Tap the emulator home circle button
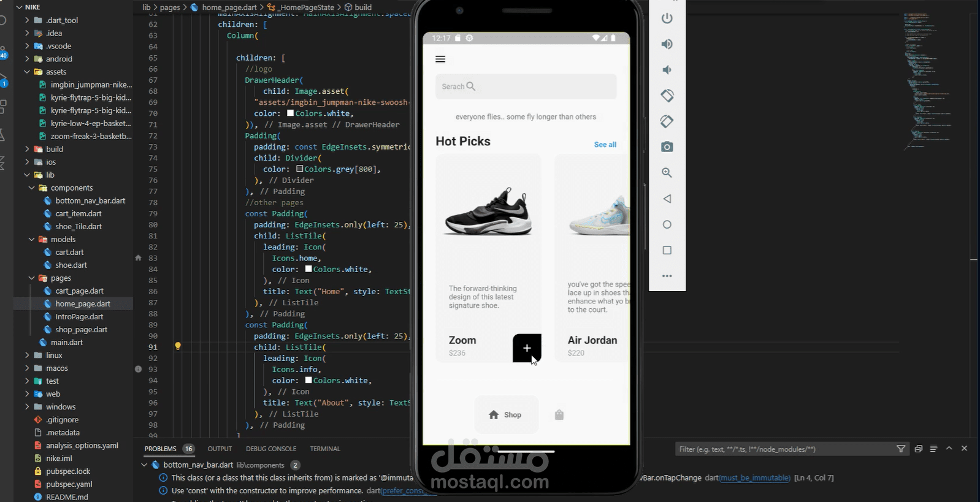The height and width of the screenshot is (502, 980). click(x=667, y=224)
